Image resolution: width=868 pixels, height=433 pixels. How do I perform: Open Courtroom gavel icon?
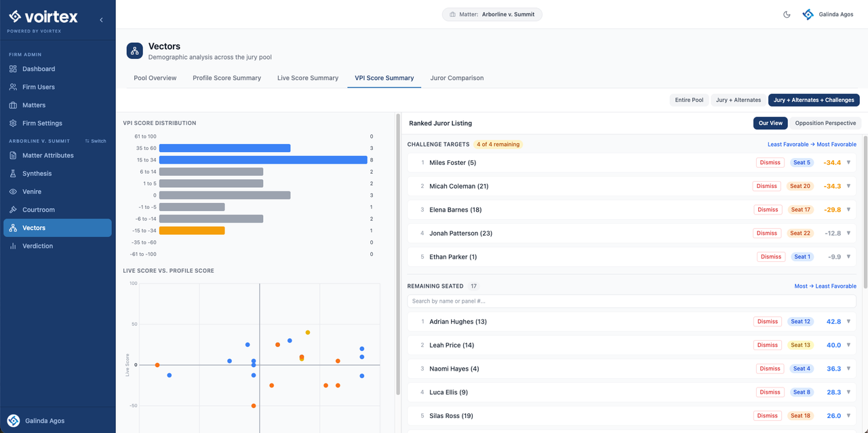point(13,210)
